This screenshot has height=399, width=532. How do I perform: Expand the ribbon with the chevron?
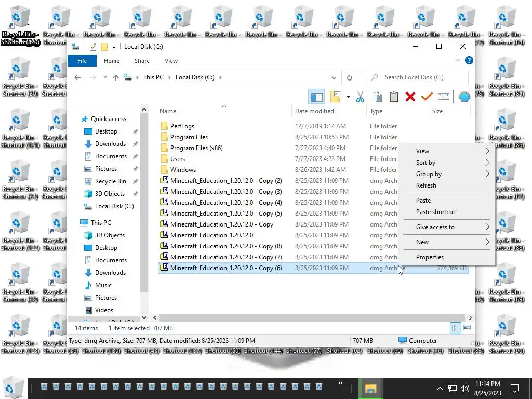(457, 60)
